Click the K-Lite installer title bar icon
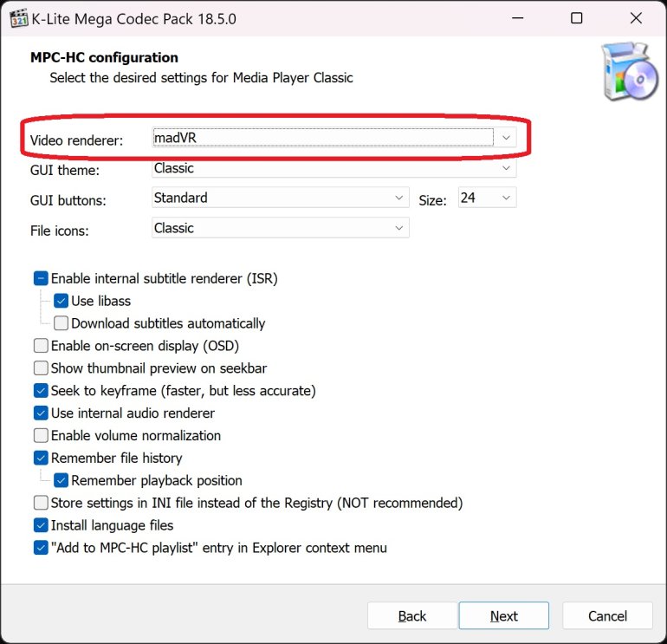667x644 pixels. pos(14,18)
